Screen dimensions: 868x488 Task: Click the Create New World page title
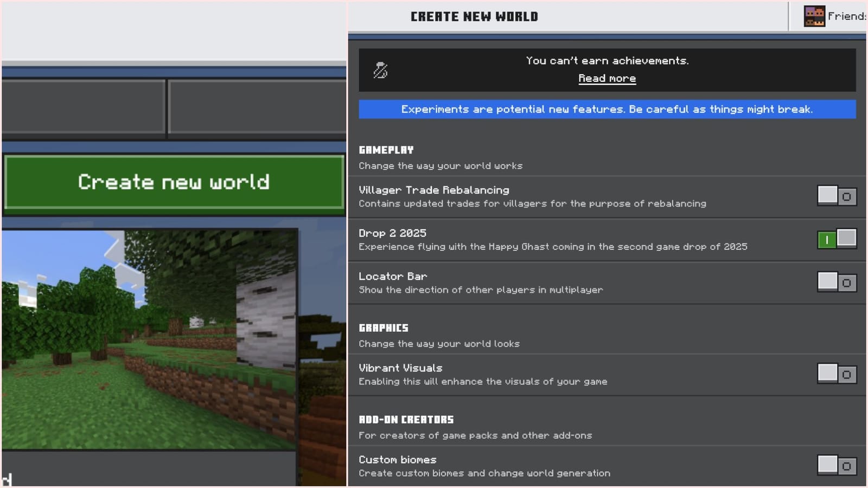pyautogui.click(x=473, y=16)
